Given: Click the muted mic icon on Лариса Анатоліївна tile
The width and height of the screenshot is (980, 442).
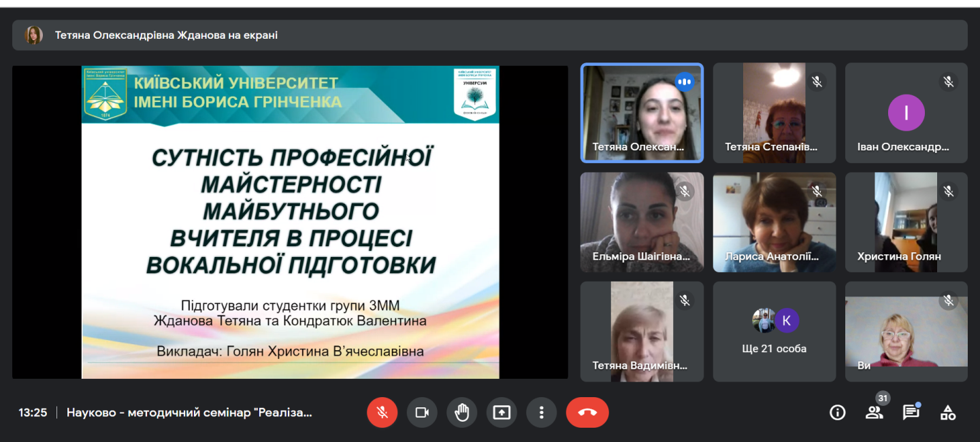Looking at the screenshot, I should [817, 192].
